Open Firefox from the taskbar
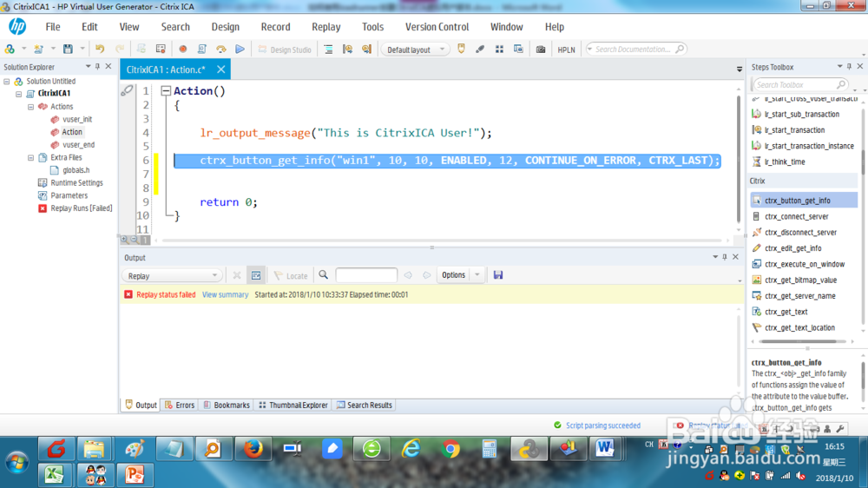 pos(253,449)
